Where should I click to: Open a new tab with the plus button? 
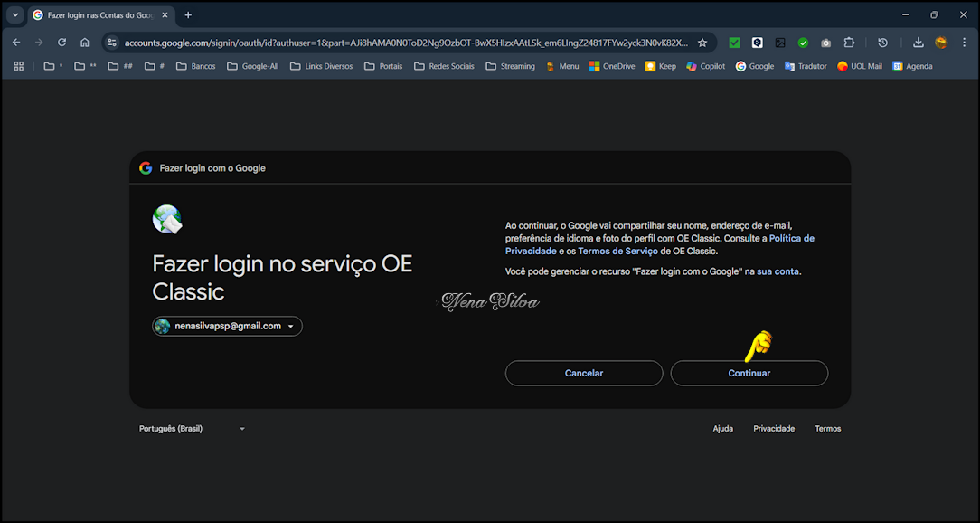click(188, 15)
